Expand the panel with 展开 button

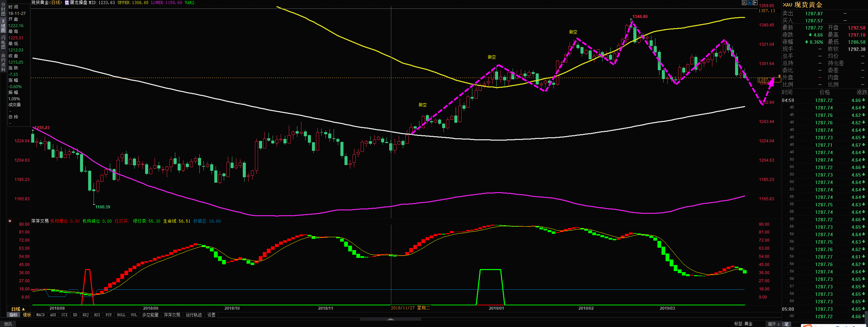click(774, 324)
